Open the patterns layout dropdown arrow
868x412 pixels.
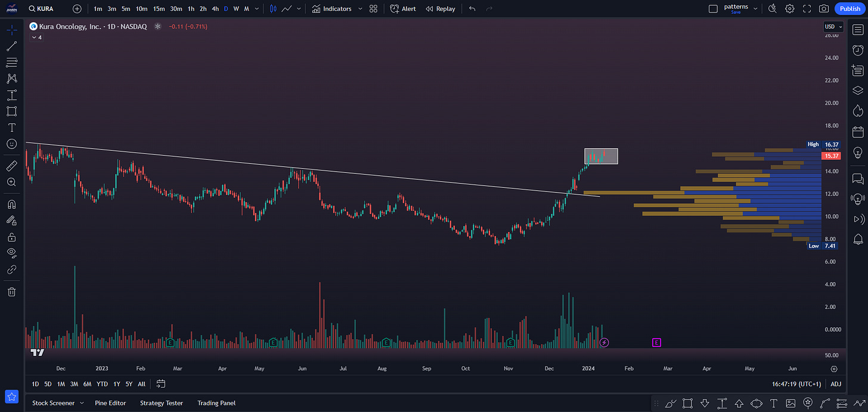click(x=755, y=9)
